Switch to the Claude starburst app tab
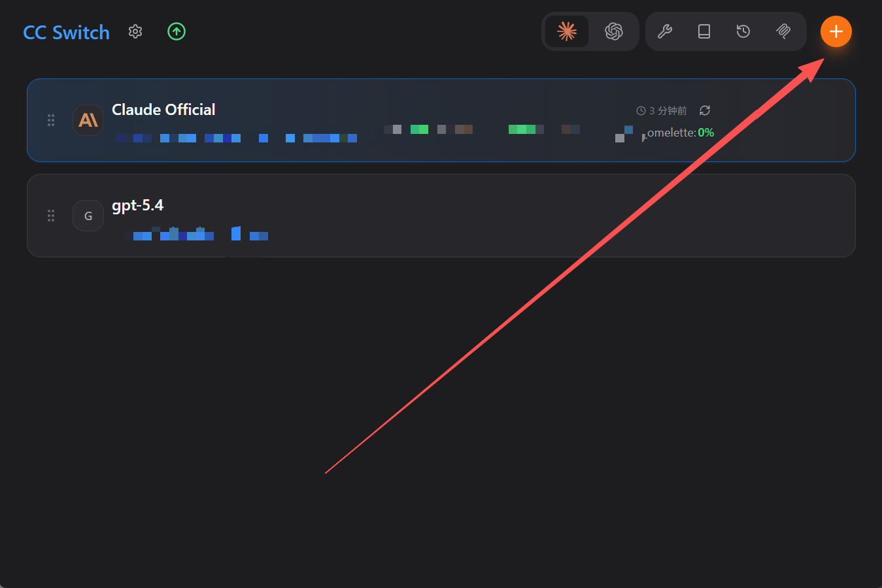 567,31
